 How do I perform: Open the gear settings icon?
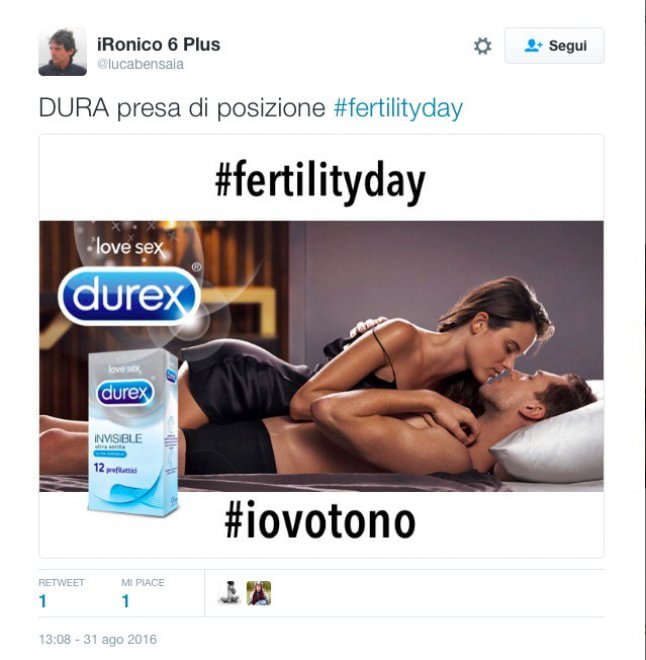pyautogui.click(x=482, y=46)
